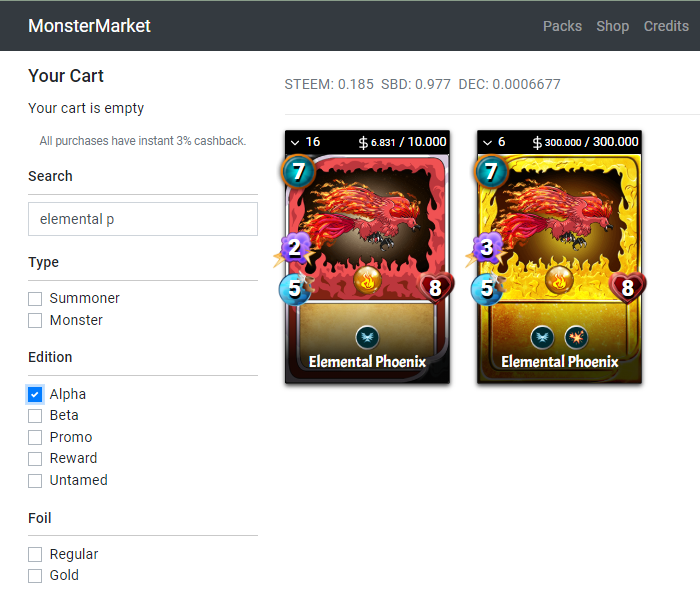Click the purple magic attack 2 icon on regular card
This screenshot has width=700, height=595.
295,247
